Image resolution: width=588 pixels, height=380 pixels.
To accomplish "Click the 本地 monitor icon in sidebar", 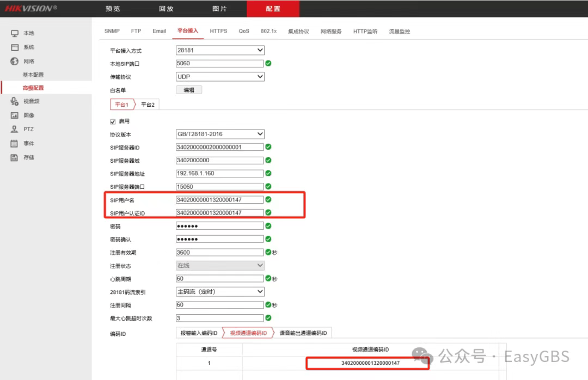I will [15, 34].
